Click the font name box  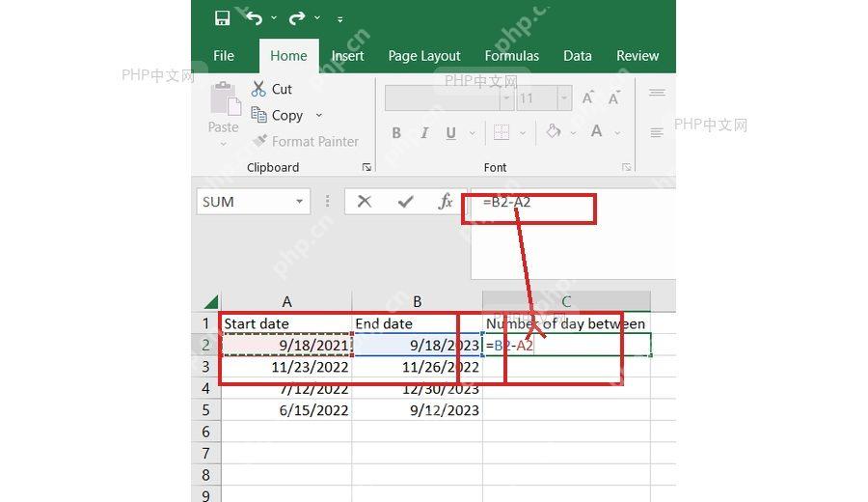pos(443,98)
